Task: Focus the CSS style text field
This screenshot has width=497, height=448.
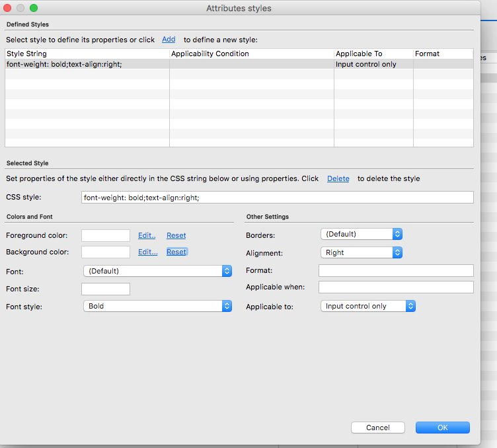Action: 278,198
